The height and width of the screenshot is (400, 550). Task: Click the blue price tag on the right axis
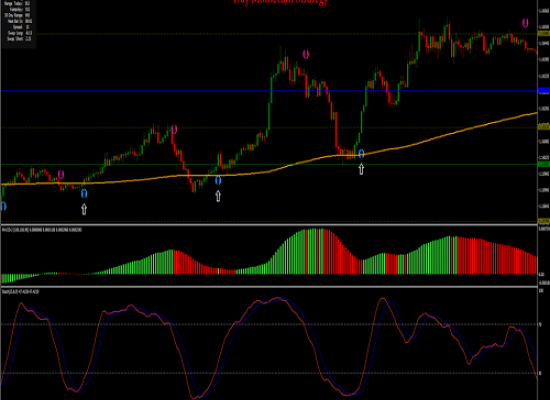point(544,91)
